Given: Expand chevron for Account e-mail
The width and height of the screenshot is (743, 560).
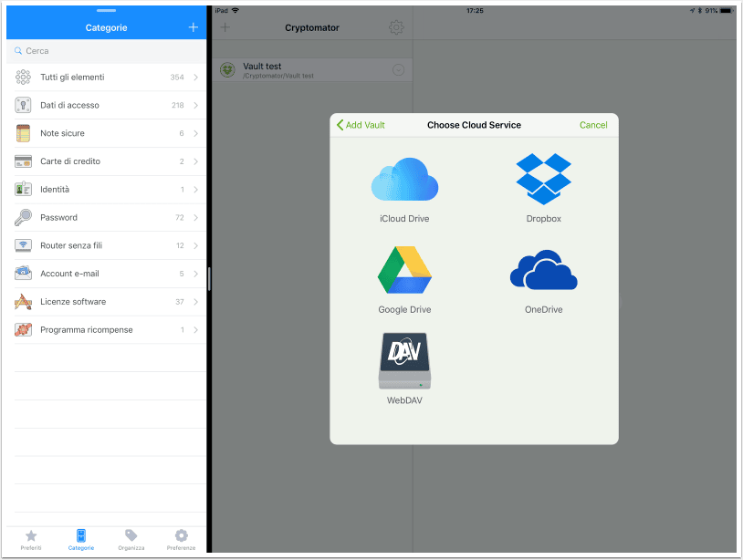Looking at the screenshot, I should (196, 274).
